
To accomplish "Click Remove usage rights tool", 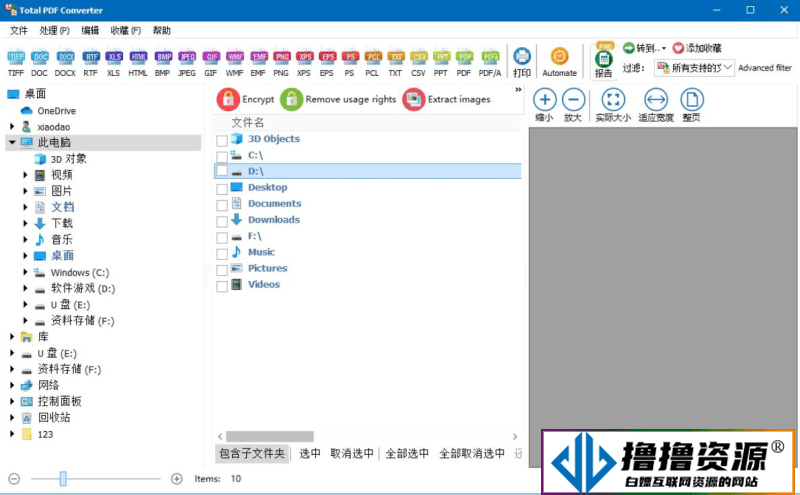I will click(x=339, y=99).
